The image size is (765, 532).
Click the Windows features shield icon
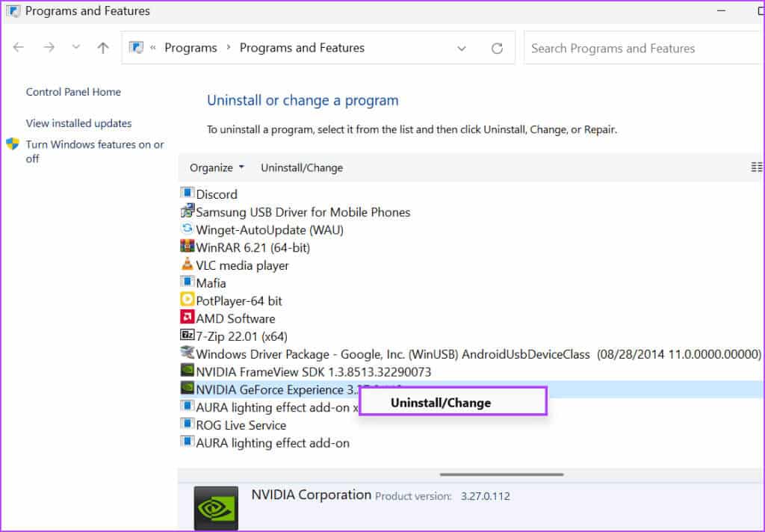tap(13, 144)
